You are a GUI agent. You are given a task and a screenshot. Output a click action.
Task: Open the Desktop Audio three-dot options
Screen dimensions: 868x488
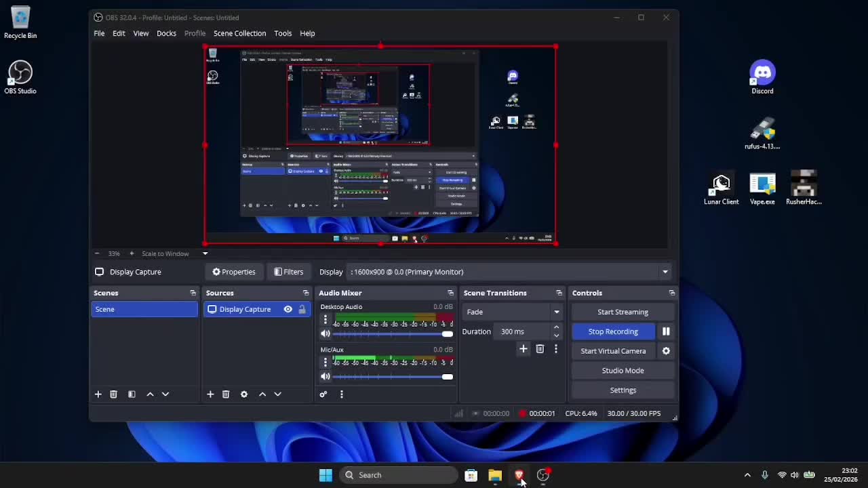coord(325,319)
